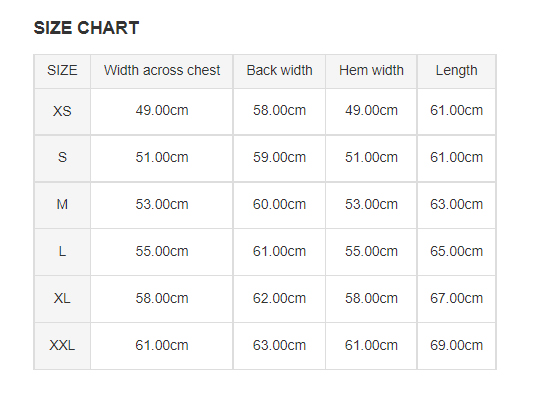Click M length value 63.00cm
The width and height of the screenshot is (533, 393).
[457, 205]
